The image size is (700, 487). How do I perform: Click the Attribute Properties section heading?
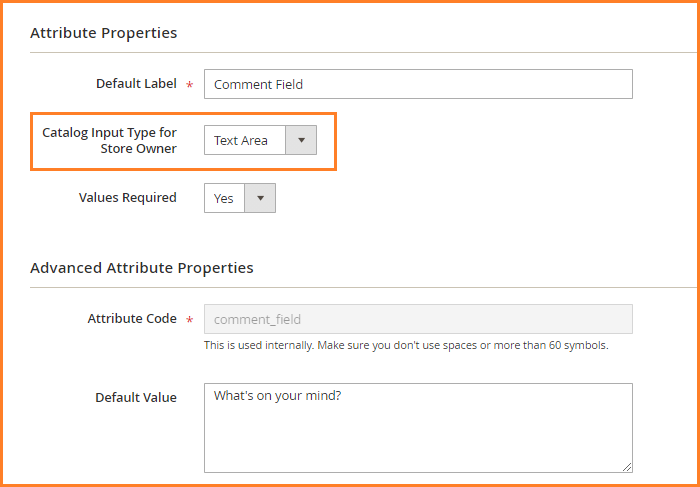pos(103,33)
